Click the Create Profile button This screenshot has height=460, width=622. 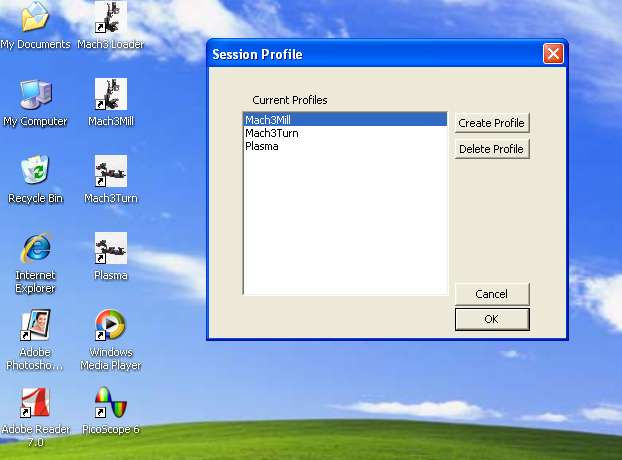tap(492, 123)
